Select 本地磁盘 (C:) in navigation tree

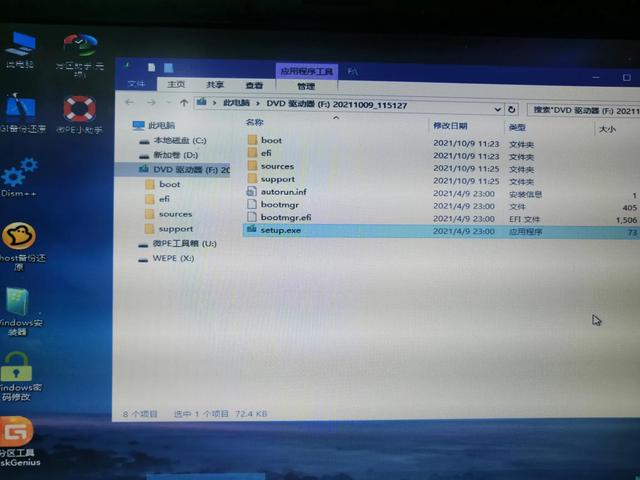click(x=173, y=140)
